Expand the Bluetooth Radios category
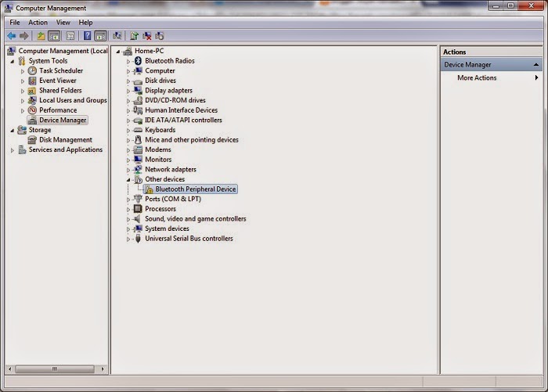Screen dimensions: 548x392 coord(128,62)
